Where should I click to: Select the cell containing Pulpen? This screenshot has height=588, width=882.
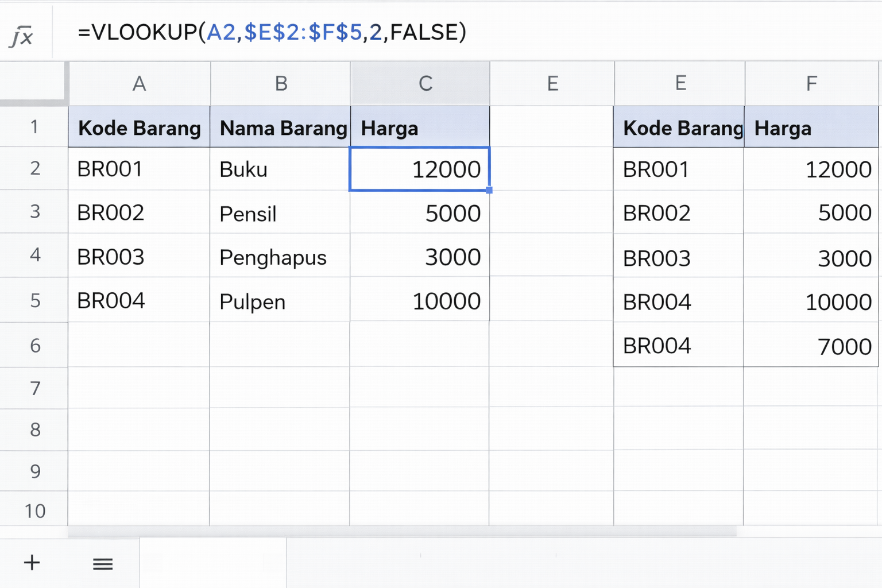click(280, 301)
